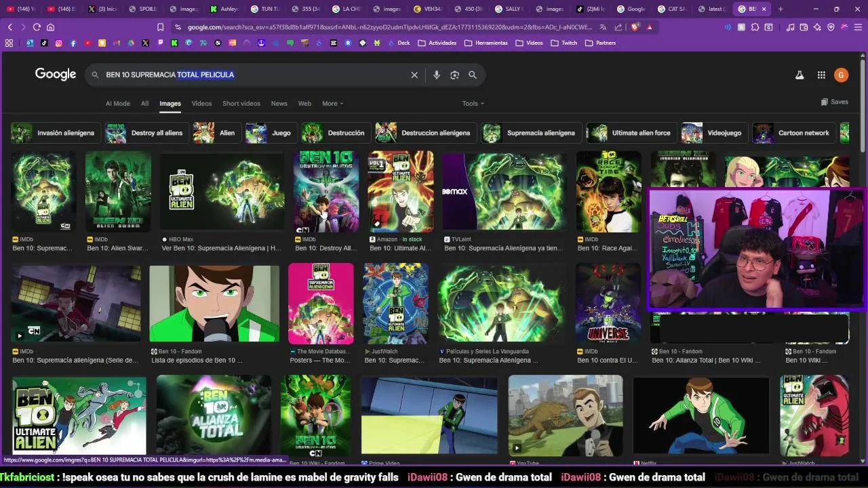Screen dimensions: 868x488
Task: Open the music note playlist icon
Action: pos(790,27)
